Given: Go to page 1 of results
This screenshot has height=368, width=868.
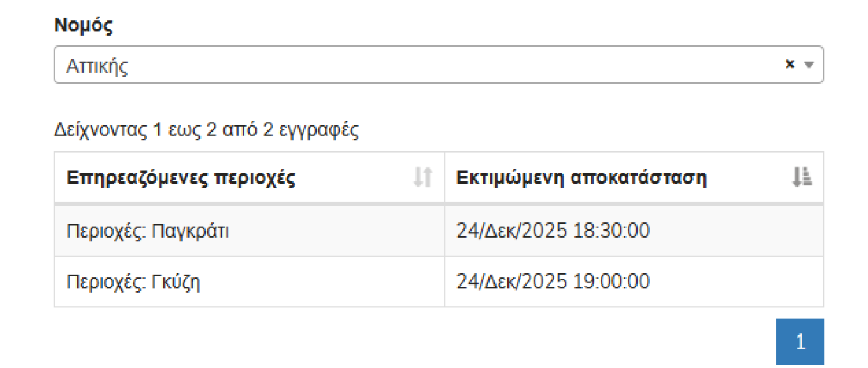Looking at the screenshot, I should tap(800, 342).
